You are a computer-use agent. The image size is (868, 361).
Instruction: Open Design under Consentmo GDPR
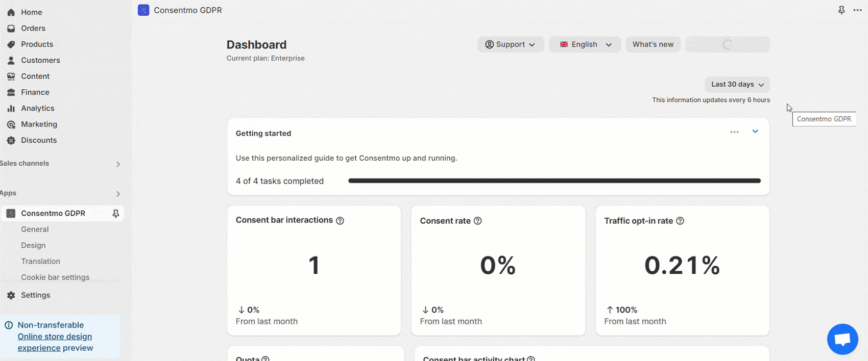click(33, 245)
